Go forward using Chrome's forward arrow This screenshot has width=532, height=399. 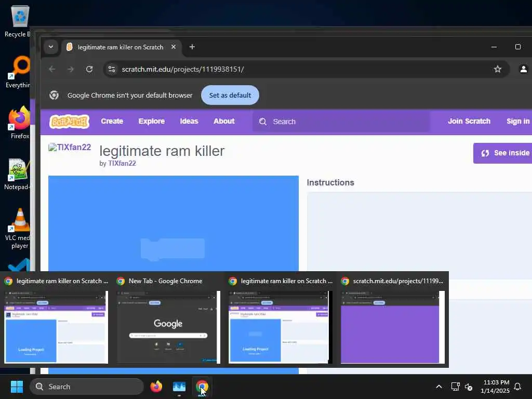point(71,69)
